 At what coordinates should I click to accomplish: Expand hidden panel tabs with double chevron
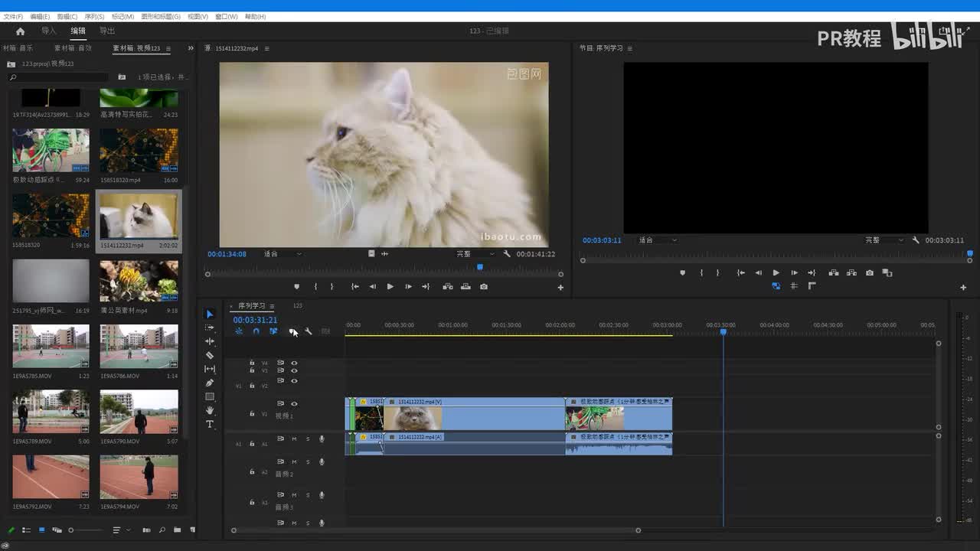point(191,48)
